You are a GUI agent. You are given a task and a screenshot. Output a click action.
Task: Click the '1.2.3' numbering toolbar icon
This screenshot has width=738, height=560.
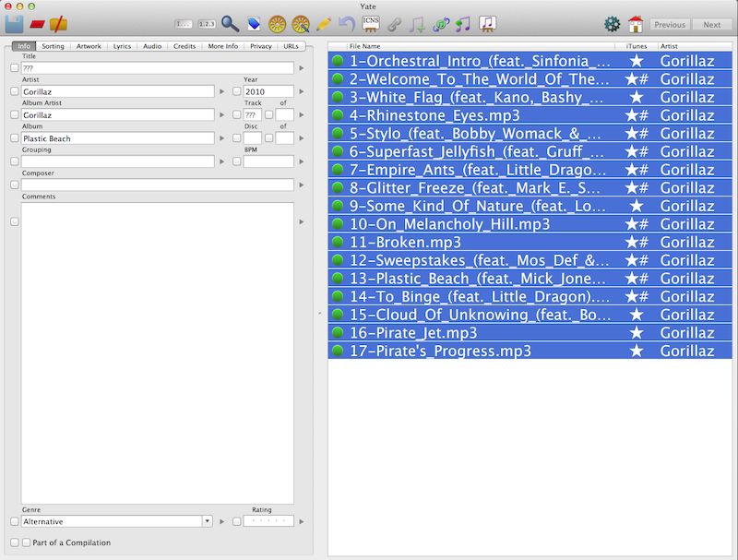click(x=207, y=24)
